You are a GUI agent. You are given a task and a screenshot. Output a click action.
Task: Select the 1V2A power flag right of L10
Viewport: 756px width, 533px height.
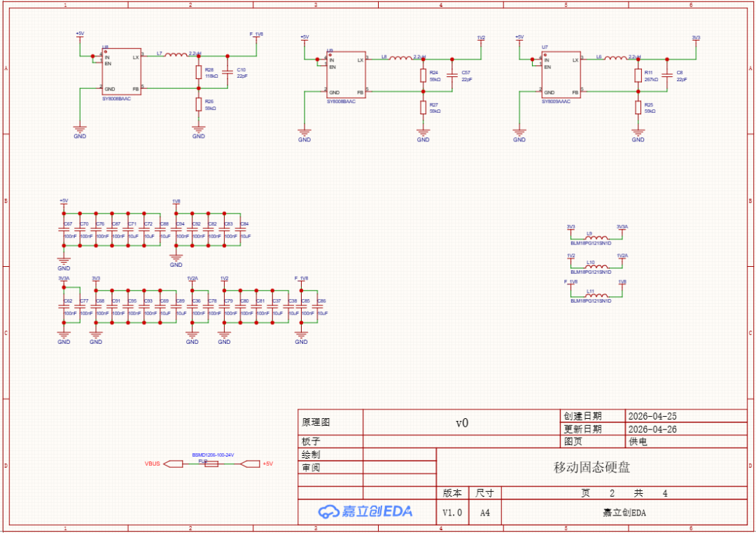[622, 258]
